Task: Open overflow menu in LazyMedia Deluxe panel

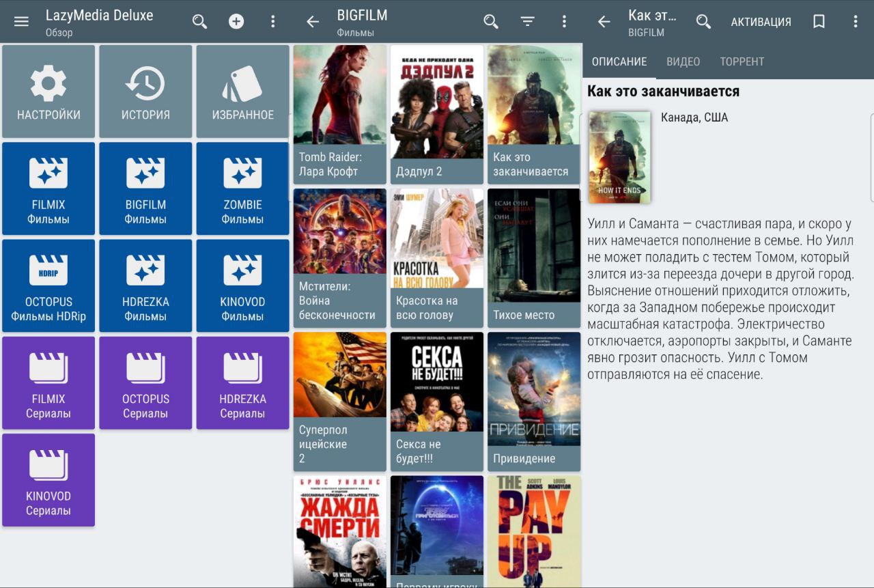Action: (273, 21)
